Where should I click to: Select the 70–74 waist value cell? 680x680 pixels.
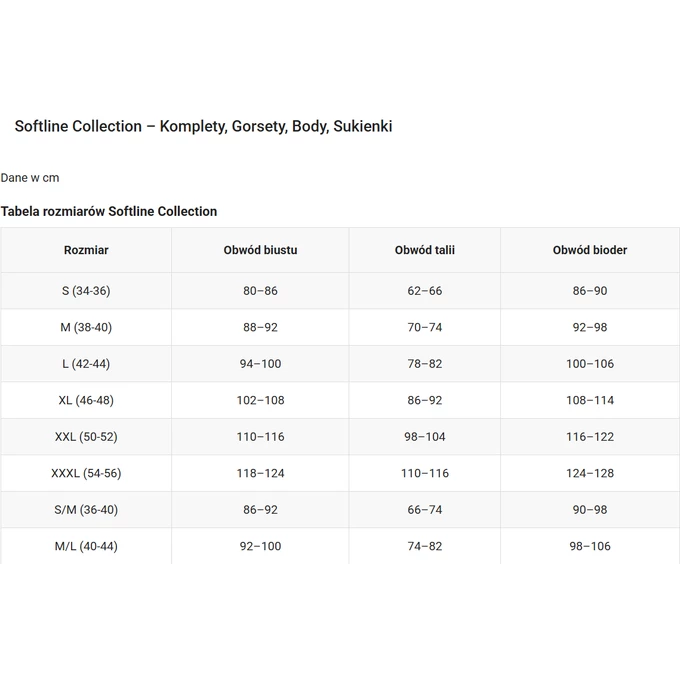click(424, 327)
